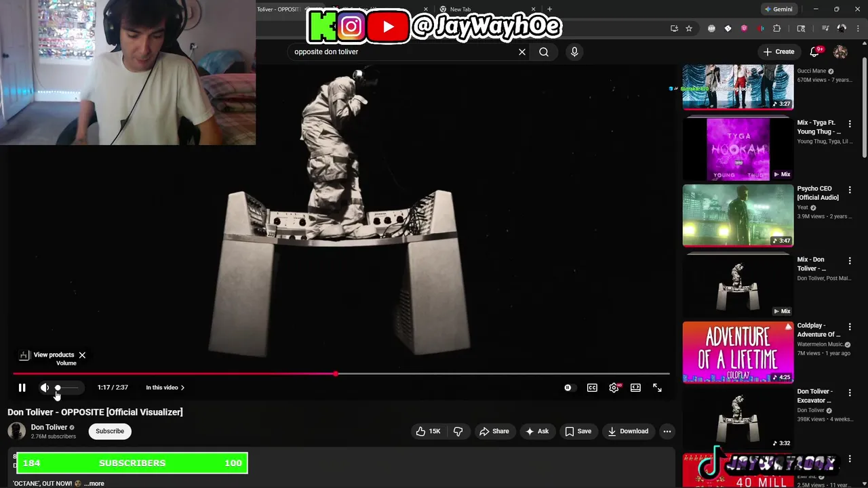Click the dice-shaped extension icon
The image size is (868, 488).
click(x=728, y=28)
